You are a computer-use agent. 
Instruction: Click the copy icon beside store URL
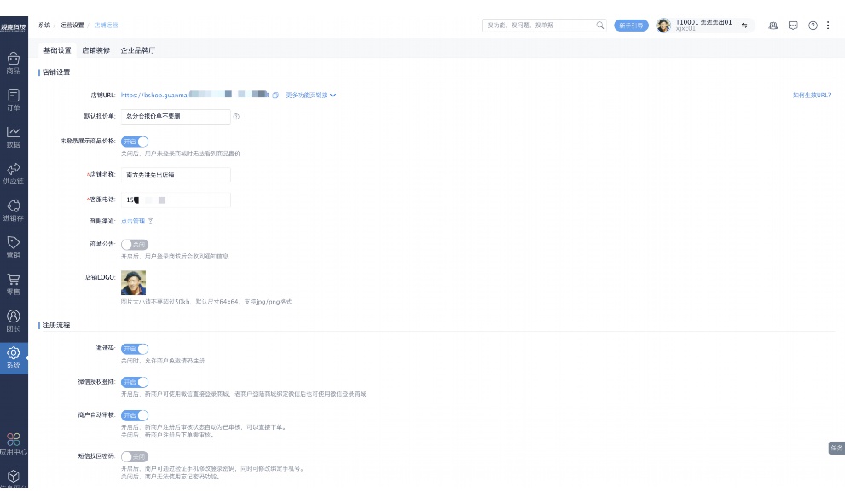(275, 96)
